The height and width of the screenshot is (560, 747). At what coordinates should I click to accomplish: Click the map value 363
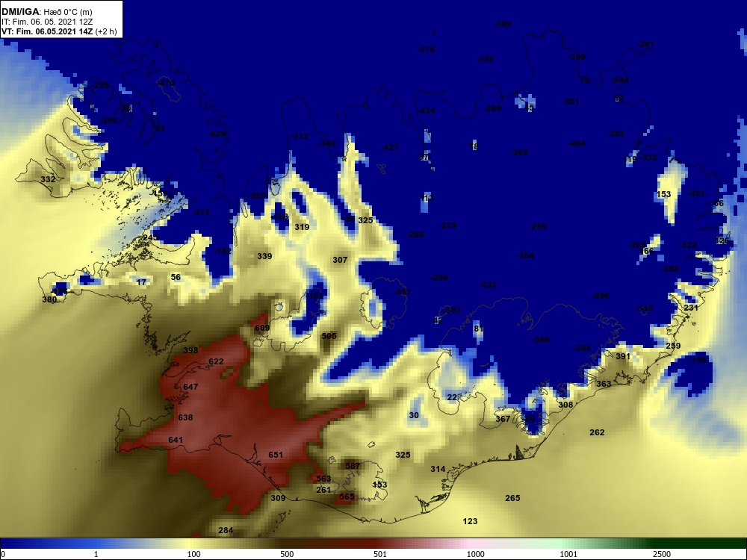coord(604,384)
